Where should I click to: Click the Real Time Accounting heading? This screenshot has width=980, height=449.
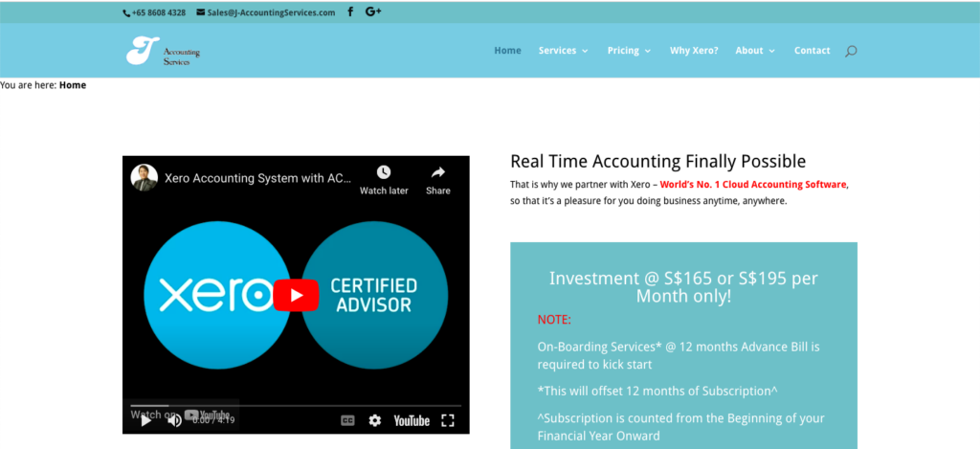658,162
